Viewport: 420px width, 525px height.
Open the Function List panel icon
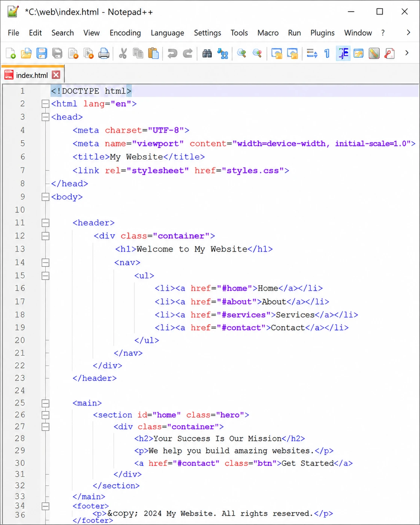tap(390, 53)
